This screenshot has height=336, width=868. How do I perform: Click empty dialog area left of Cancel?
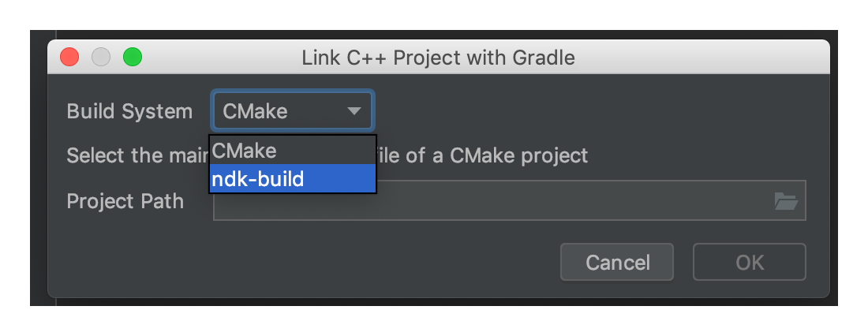pos(305,262)
